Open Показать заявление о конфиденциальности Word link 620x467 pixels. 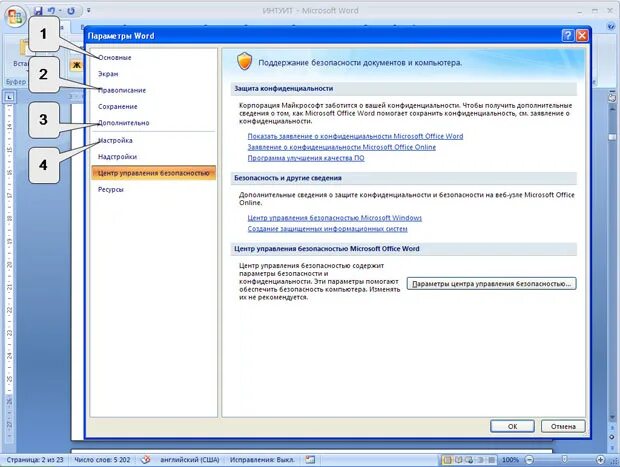click(355, 136)
